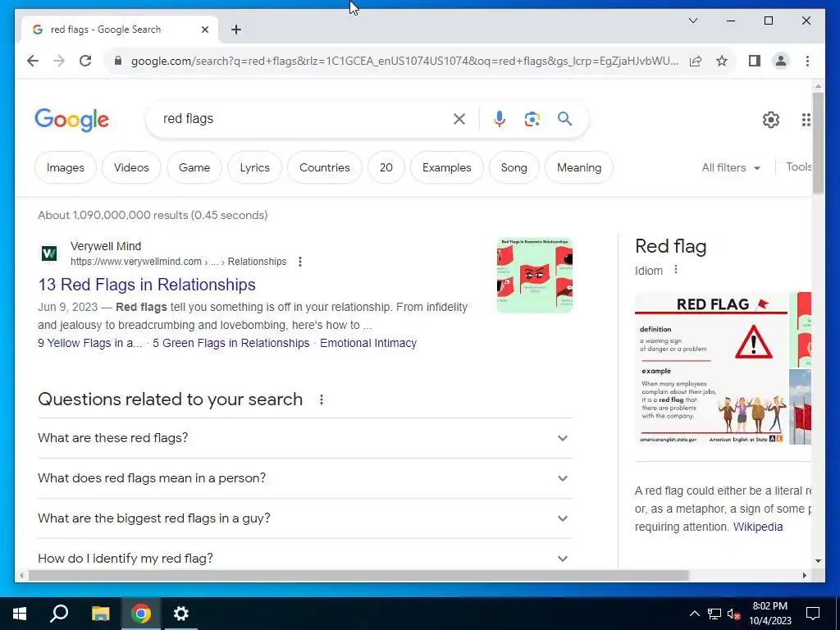Open the network status icon
840x630 pixels.
pyautogui.click(x=714, y=614)
